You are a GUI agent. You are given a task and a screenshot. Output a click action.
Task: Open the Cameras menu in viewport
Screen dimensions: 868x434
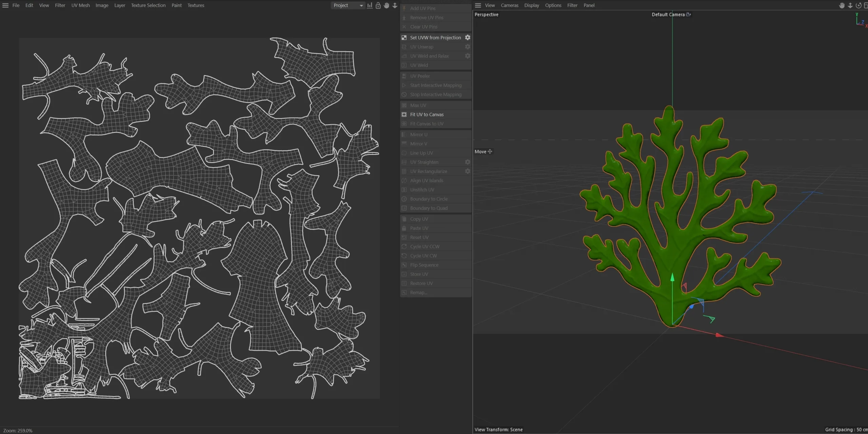pyautogui.click(x=509, y=5)
